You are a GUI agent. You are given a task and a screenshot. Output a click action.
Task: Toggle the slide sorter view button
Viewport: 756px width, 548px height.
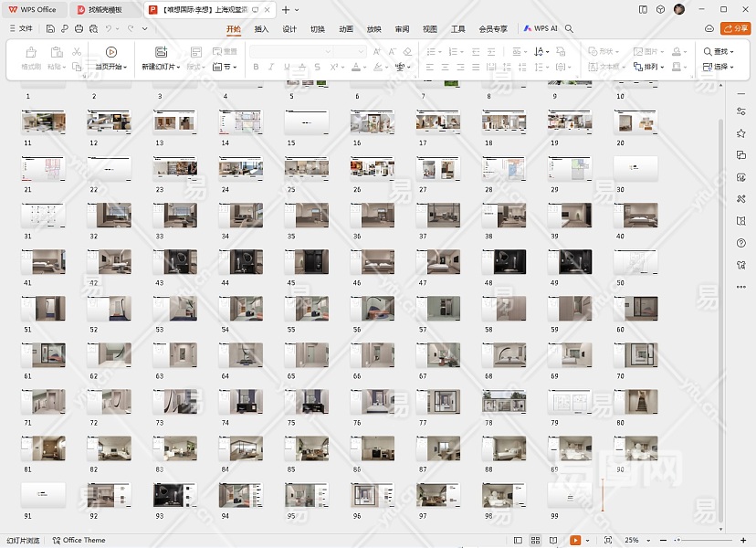point(537,540)
